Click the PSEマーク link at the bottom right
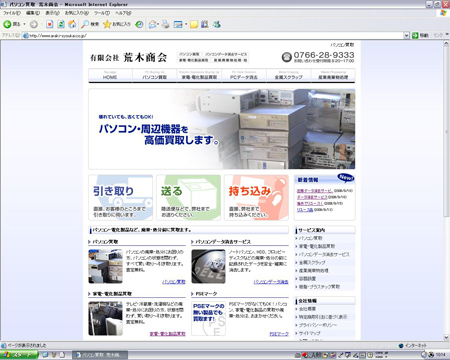The height and width of the screenshot is (360, 450). click(279, 334)
